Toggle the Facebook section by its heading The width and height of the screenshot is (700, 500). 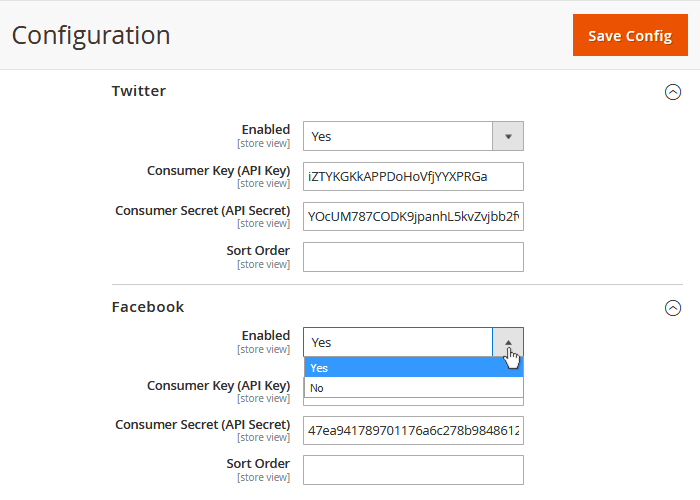148,307
